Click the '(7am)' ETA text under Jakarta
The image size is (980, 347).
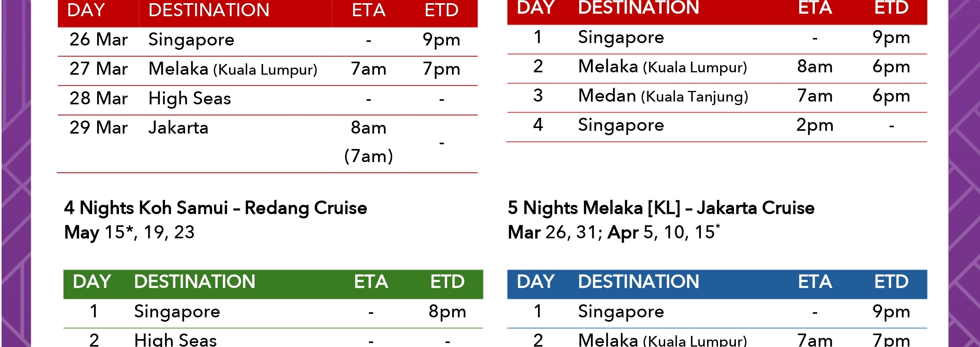(369, 156)
